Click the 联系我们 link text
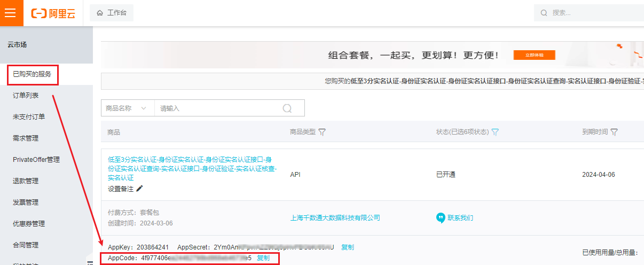644x265 pixels. tap(460, 218)
